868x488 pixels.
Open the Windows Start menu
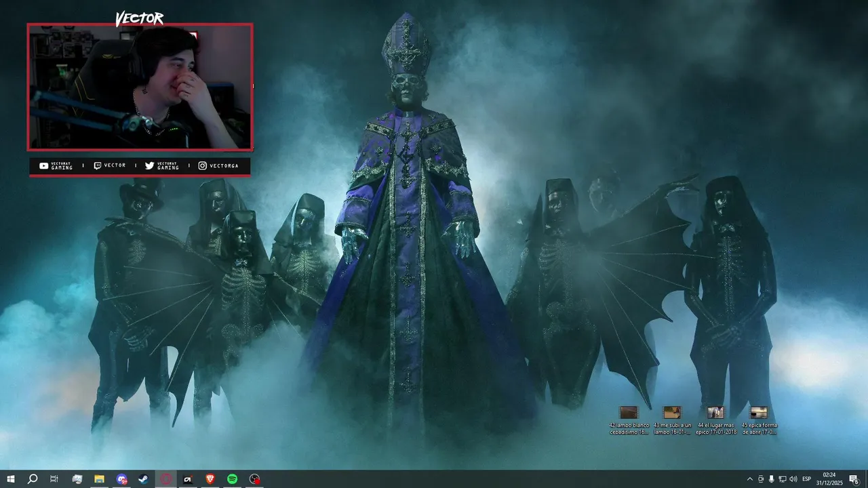11,479
